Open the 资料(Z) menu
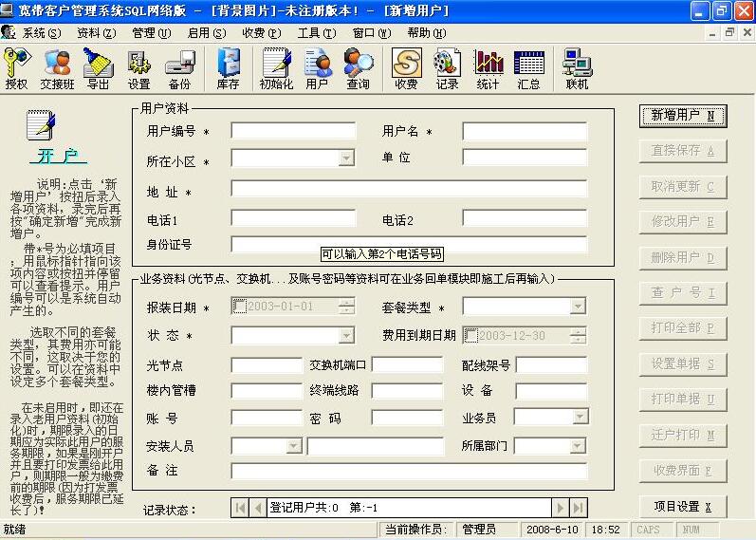This screenshot has width=756, height=540. 97,33
